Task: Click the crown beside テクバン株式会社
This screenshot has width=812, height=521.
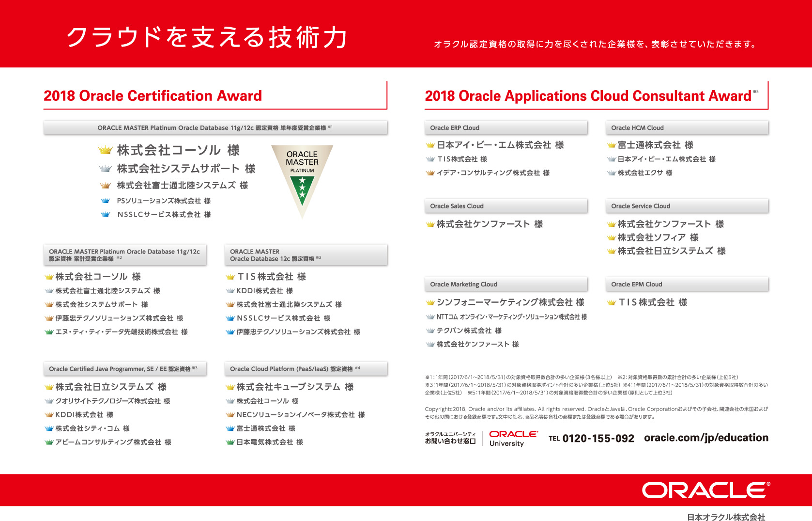Action: (x=430, y=331)
